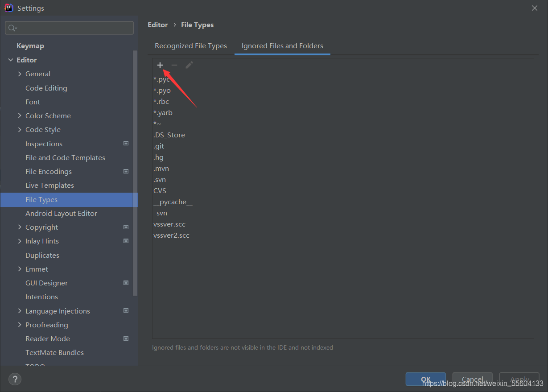Click the pencil edit pattern icon
Screen dimensions: 548x392
(189, 65)
